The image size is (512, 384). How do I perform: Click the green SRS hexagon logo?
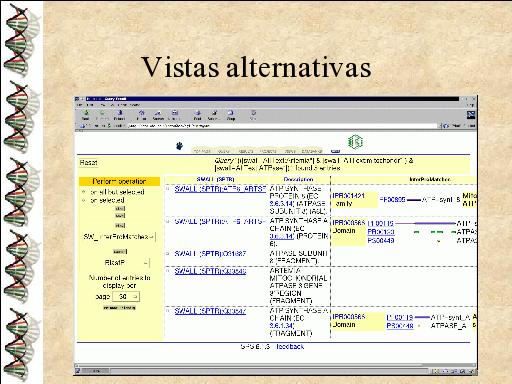pyautogui.click(x=355, y=142)
